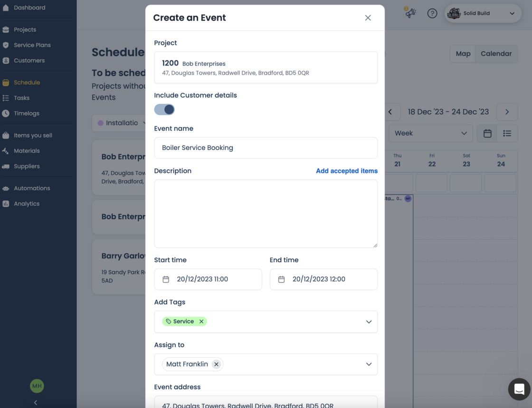This screenshot has width=532, height=408.
Task: Select Customers in the sidebar menu
Action: point(28,60)
